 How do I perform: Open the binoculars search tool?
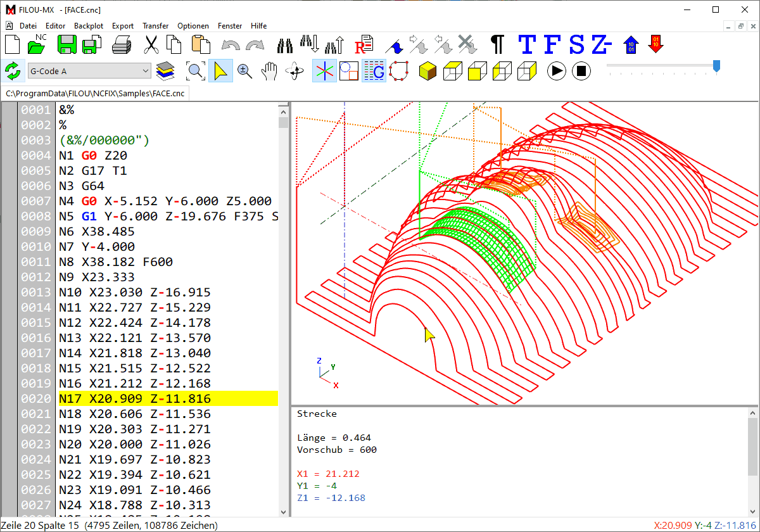286,46
